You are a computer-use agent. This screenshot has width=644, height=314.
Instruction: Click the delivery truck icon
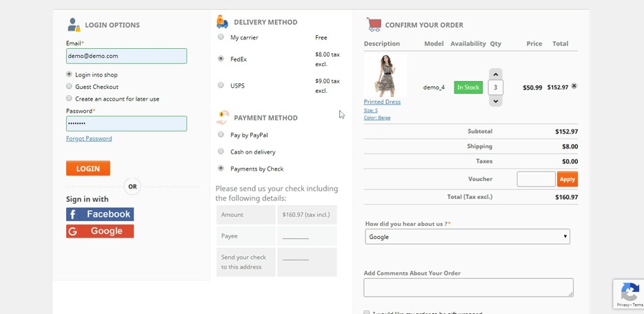pyautogui.click(x=222, y=22)
